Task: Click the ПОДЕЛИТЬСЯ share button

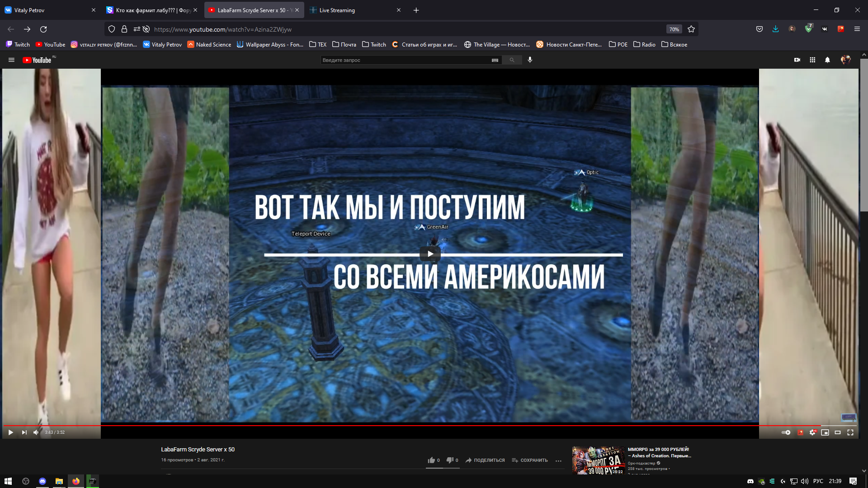Action: point(485,460)
